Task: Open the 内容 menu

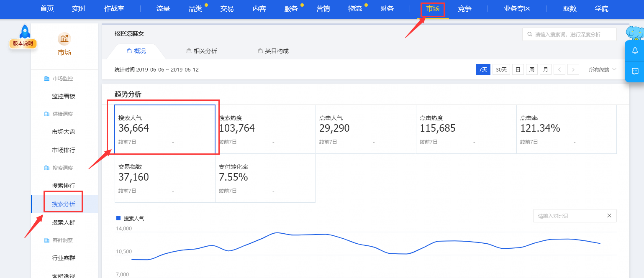Action: click(259, 8)
